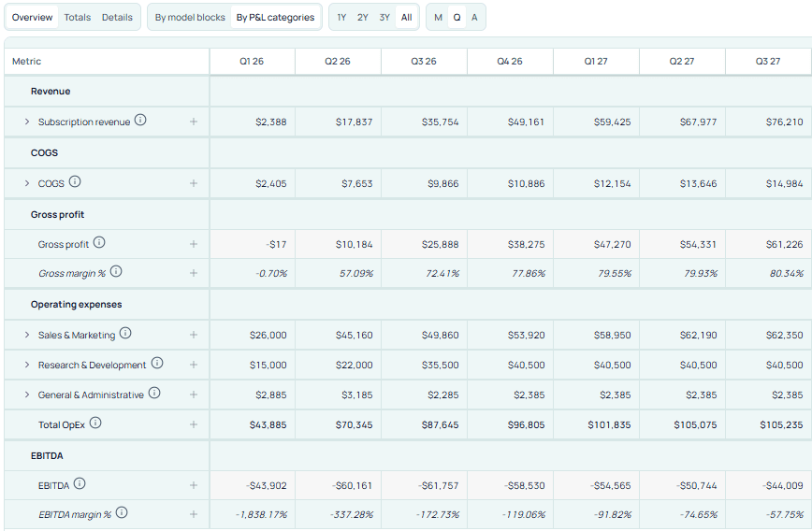
Task: Click info icon beside Total OpEx
Action: coord(95,423)
